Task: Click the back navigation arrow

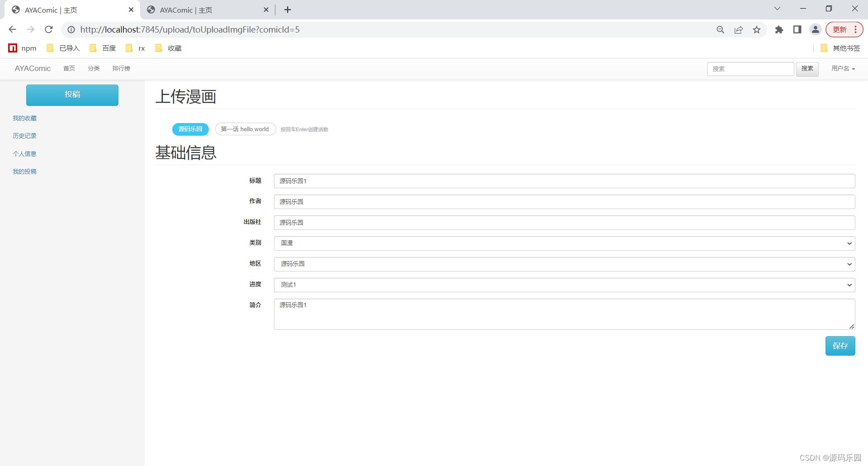Action: (12, 29)
